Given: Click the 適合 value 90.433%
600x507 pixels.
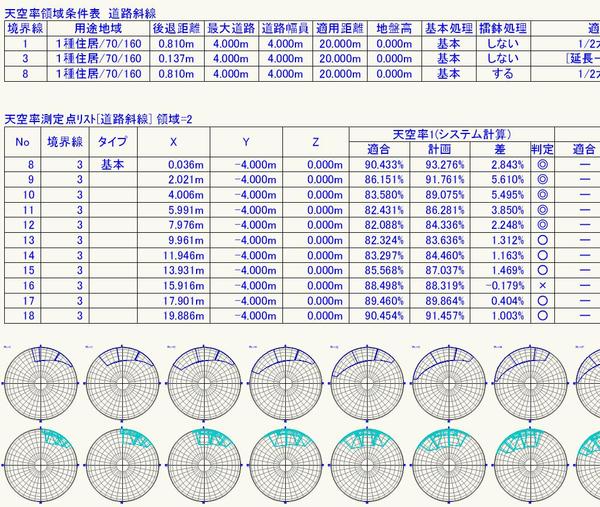Looking at the screenshot, I should pyautogui.click(x=384, y=165).
